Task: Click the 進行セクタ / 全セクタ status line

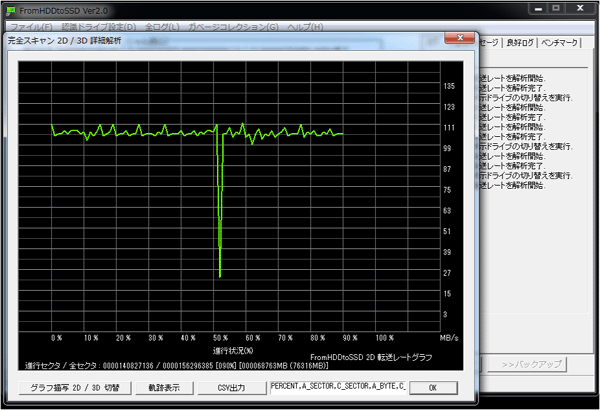Action: (176, 366)
